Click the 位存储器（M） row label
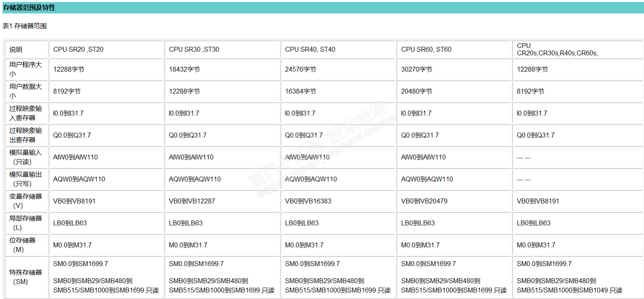Image resolution: width=644 pixels, height=299 pixels. click(26, 245)
